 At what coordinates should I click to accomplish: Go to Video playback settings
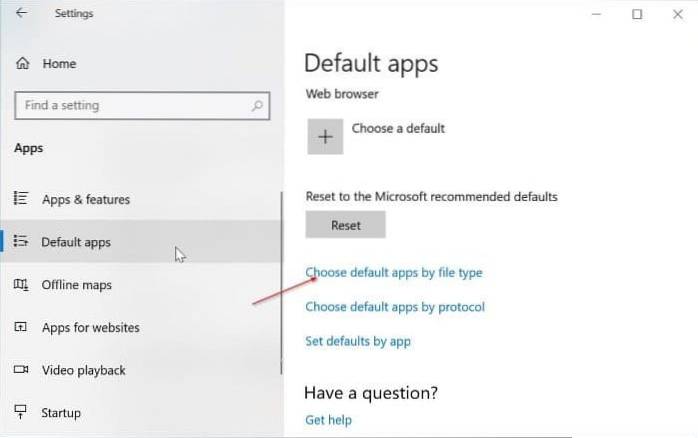point(83,370)
